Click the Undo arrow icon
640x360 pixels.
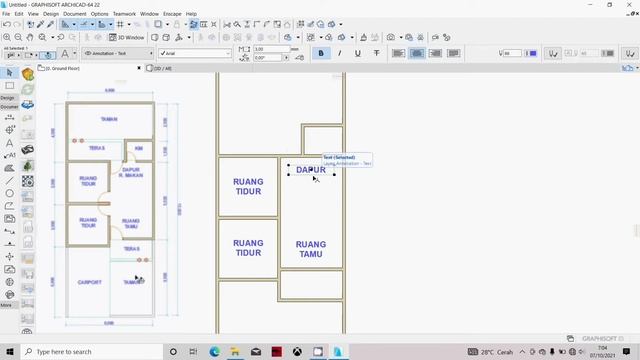[x=7, y=24]
